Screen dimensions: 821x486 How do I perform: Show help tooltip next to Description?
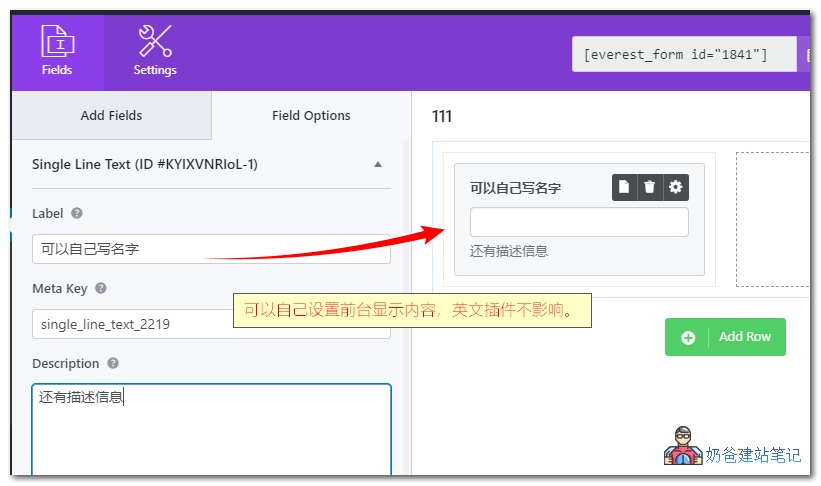[113, 363]
